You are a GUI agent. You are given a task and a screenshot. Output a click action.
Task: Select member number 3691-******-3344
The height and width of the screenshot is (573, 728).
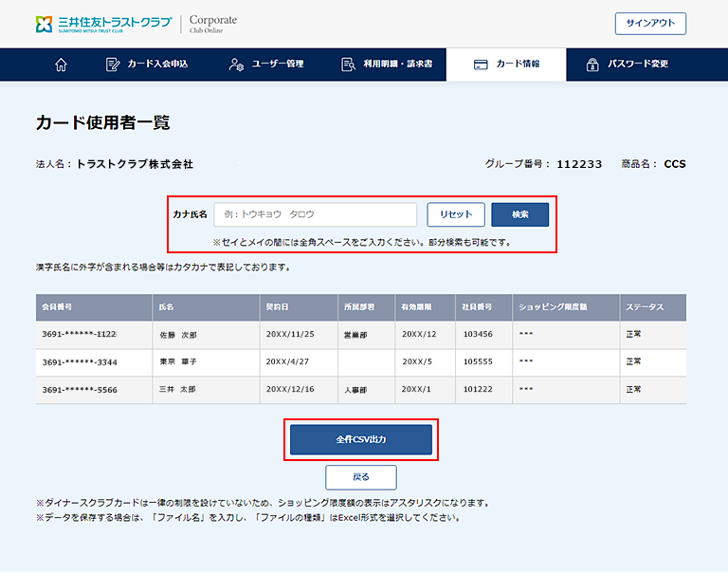(80, 362)
